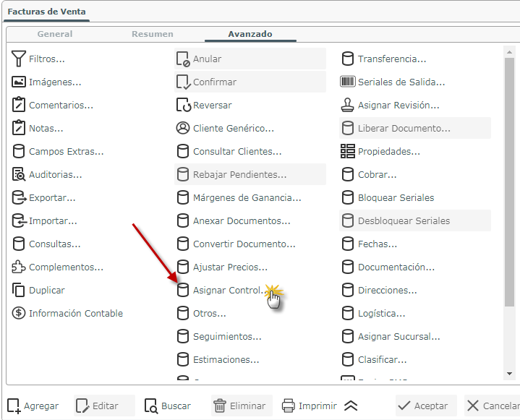This screenshot has height=420, width=520.
Task: Click the Consultas database icon
Action: pyautogui.click(x=19, y=244)
